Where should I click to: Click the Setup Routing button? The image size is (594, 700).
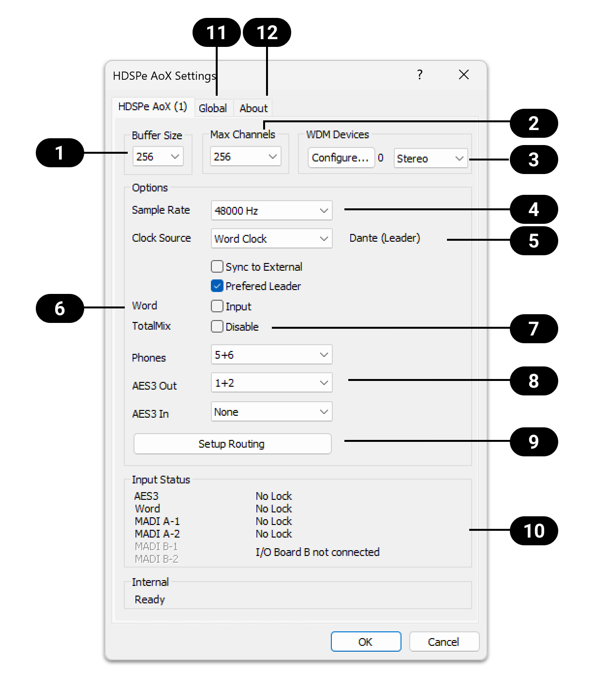232,444
